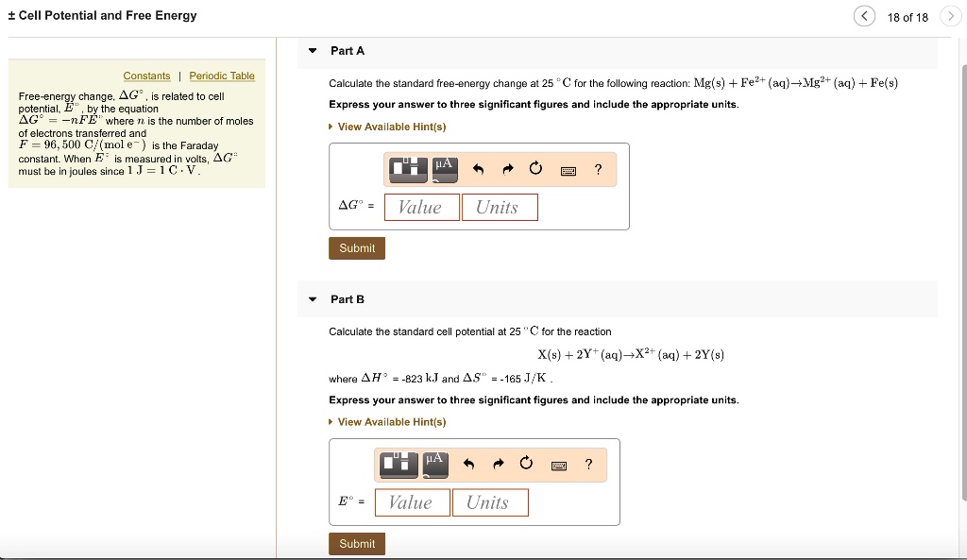Image resolution: width=967 pixels, height=560 pixels.
Task: Undo the last entry in Part B
Action: [x=470, y=465]
